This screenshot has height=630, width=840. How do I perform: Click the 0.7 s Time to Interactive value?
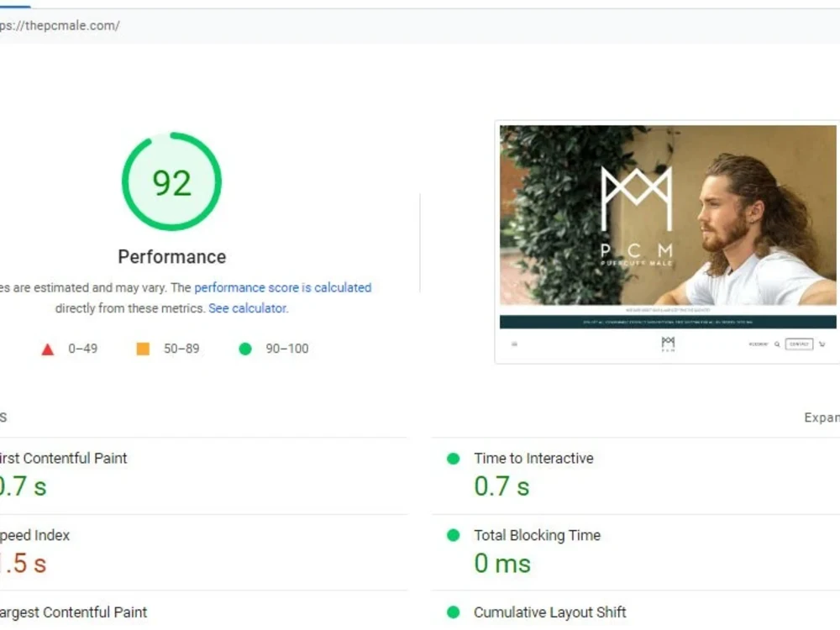(502, 486)
